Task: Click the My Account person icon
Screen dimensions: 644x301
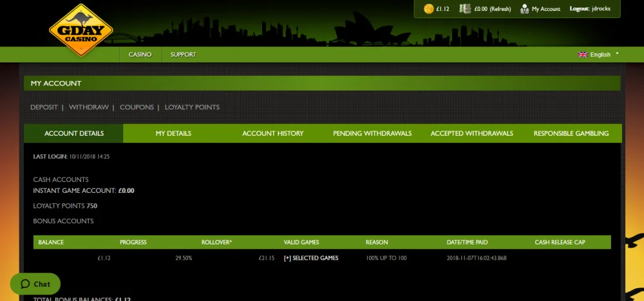Action: [x=524, y=8]
